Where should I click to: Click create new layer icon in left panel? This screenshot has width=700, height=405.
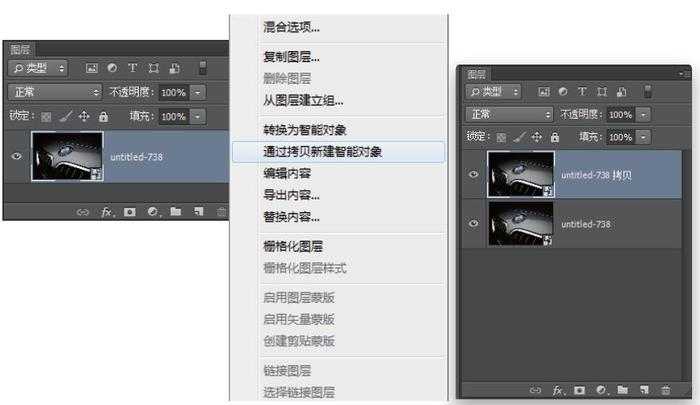click(198, 212)
